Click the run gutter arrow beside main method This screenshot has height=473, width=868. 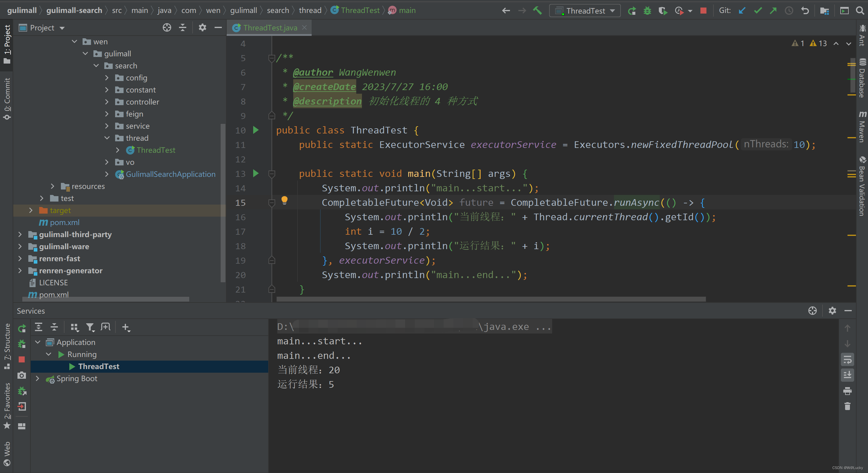tap(256, 174)
